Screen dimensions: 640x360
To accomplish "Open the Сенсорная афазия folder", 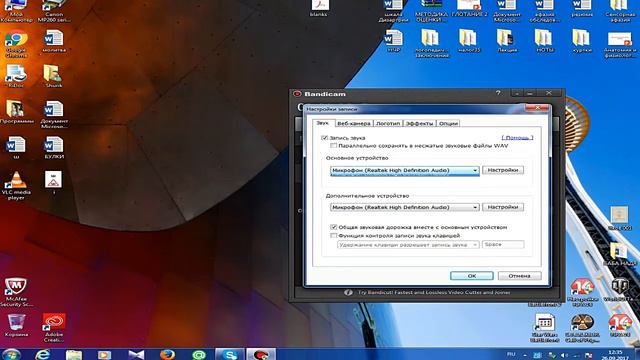I will (620, 11).
